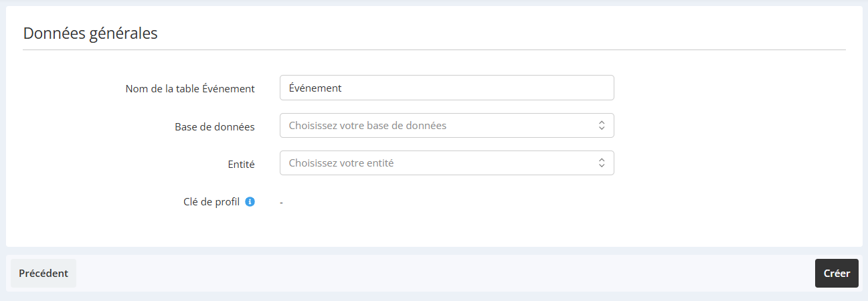
Task: Click the divider line under Données générales
Action: (x=434, y=49)
